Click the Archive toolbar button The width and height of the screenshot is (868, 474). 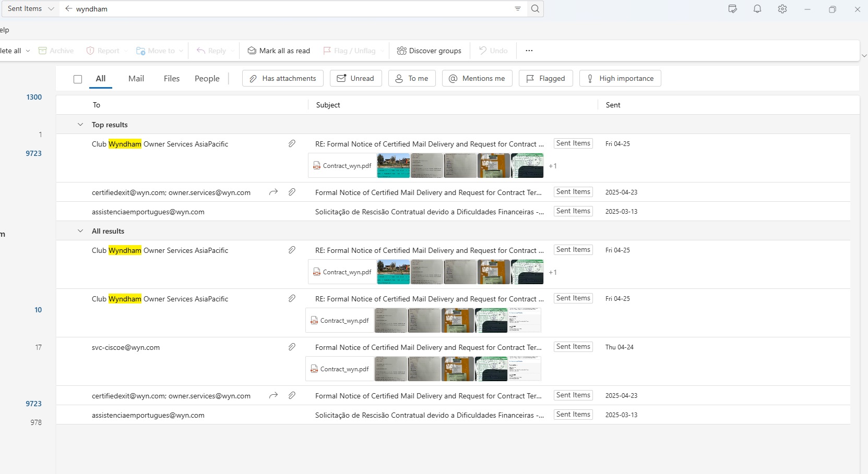(56, 51)
